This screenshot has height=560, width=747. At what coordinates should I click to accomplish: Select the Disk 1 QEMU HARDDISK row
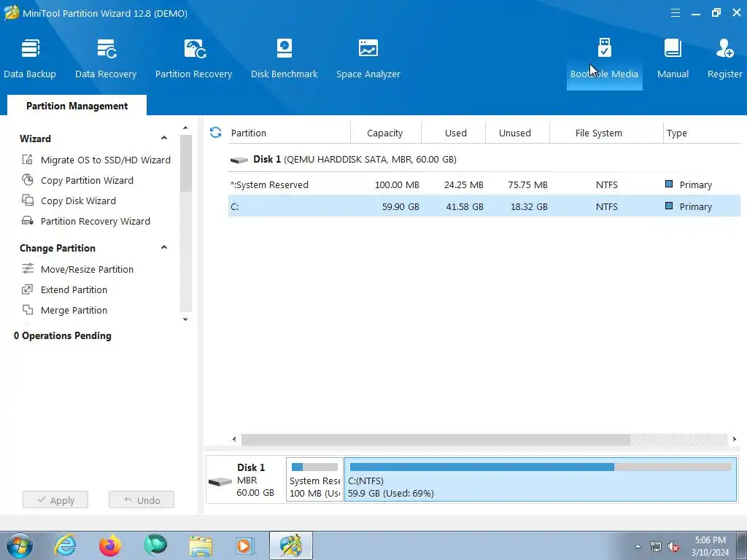click(x=484, y=159)
